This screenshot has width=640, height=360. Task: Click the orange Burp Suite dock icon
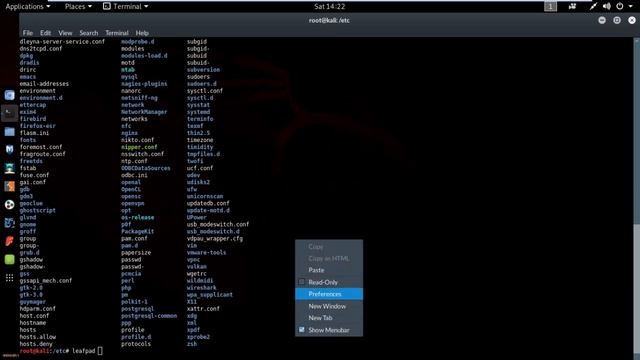[x=9, y=186]
